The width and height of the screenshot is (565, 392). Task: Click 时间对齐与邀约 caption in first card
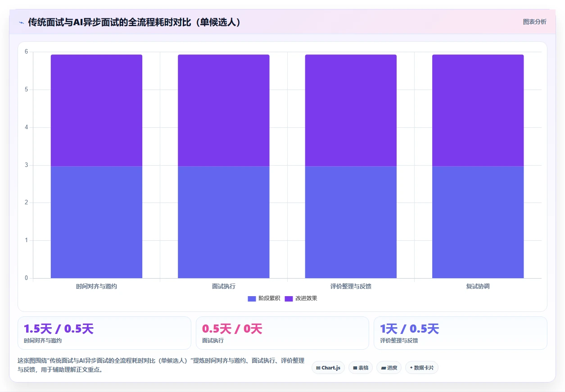coord(43,341)
